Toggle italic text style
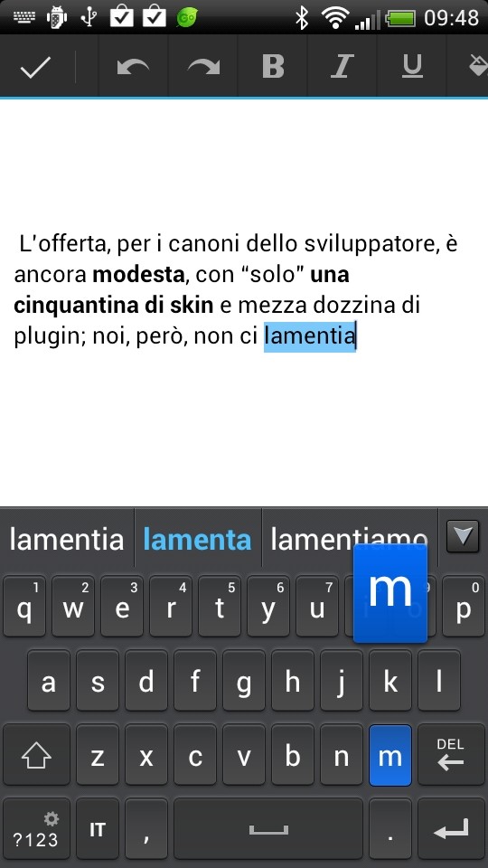The image size is (488, 868). pos(343,67)
